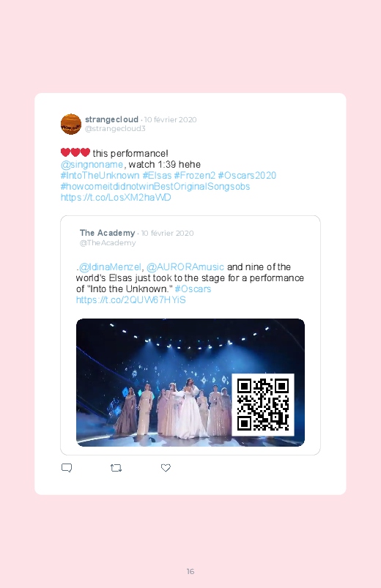Screen dimensions: 381x588
Task: Open The Academy account name
Action: tap(108, 233)
